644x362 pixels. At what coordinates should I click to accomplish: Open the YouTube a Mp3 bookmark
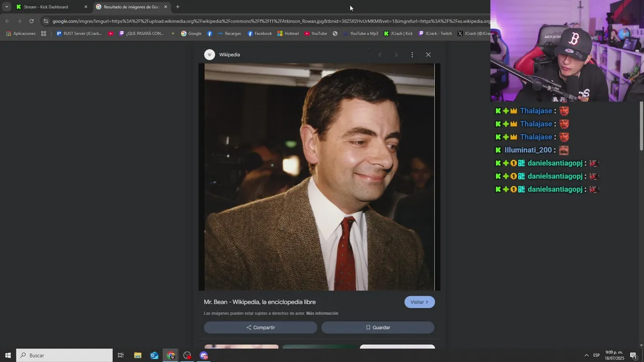click(361, 34)
